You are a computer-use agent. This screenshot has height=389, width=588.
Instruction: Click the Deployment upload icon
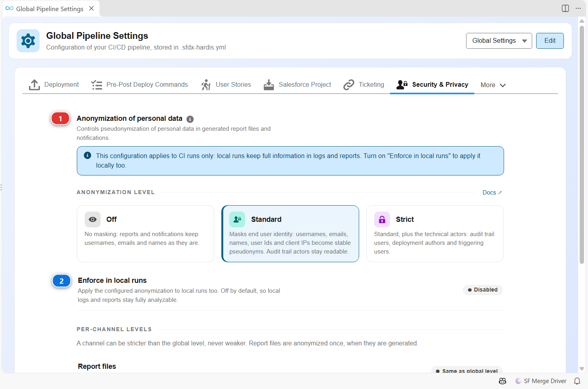[34, 85]
